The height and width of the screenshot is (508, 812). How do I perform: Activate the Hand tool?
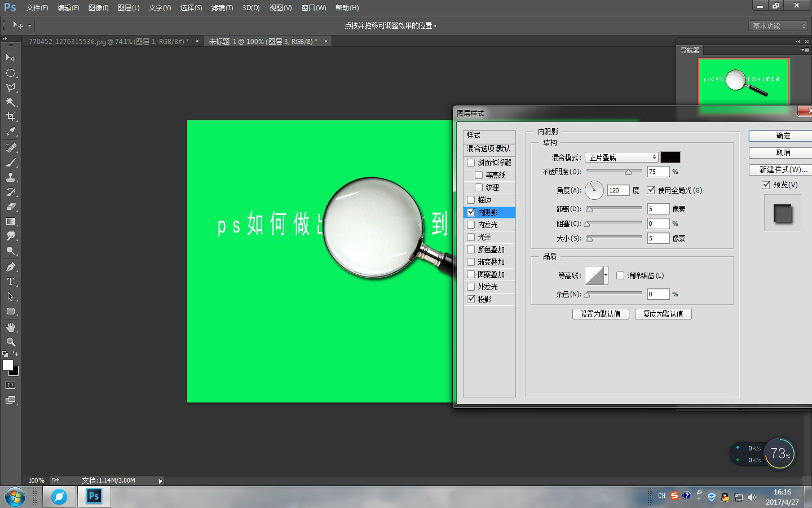[11, 327]
